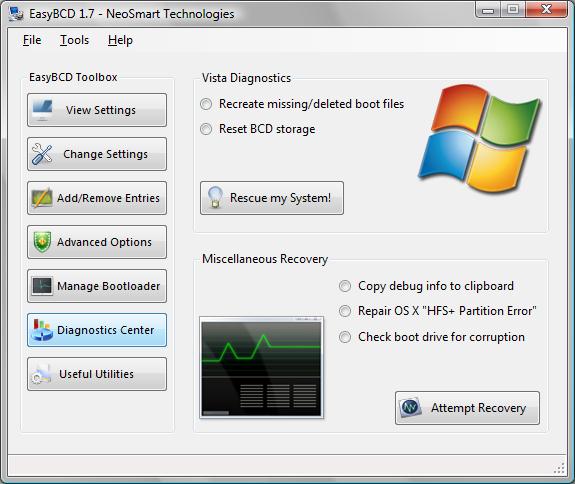Screen dimensions: 575x484
Task: Click the waveform icon on Attempt Recovery
Action: (410, 407)
